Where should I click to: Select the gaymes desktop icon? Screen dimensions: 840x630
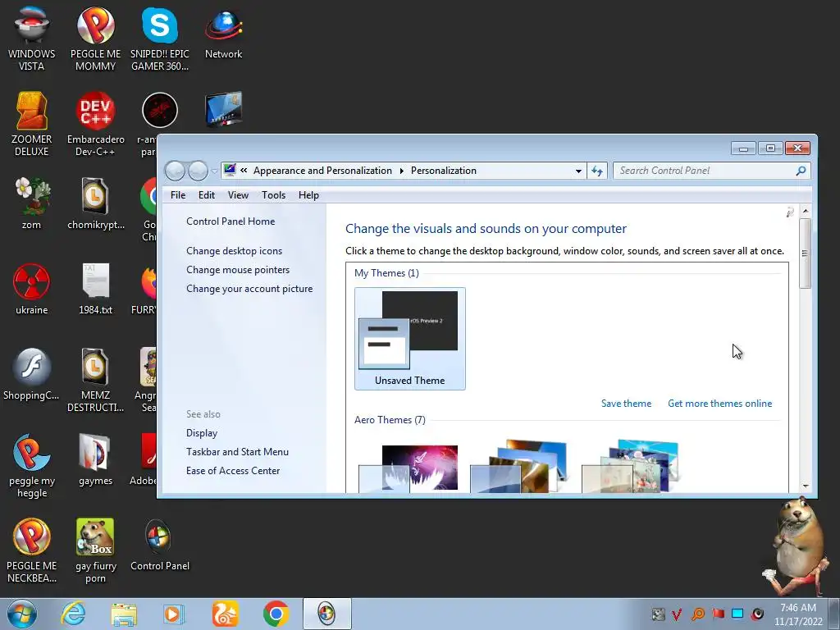click(x=95, y=459)
